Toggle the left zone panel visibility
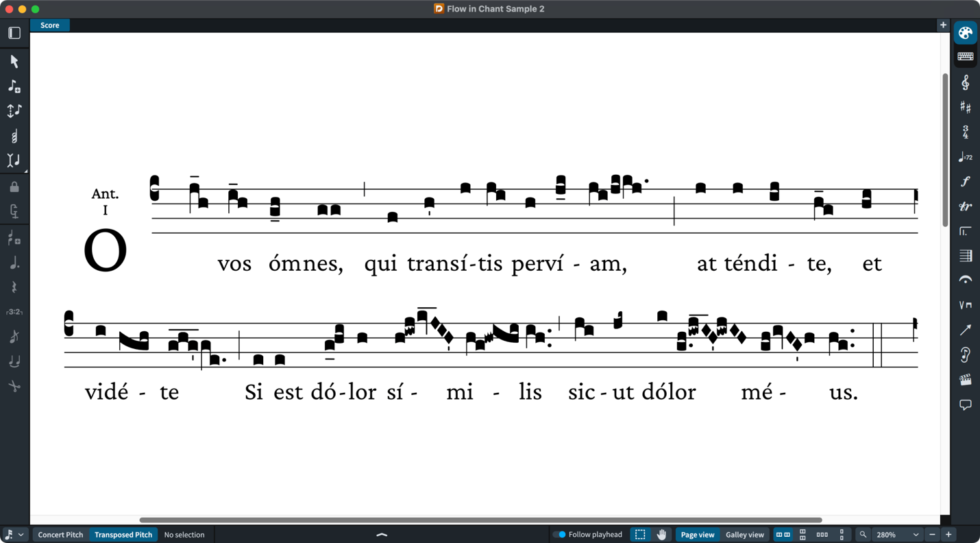The width and height of the screenshot is (980, 543). [x=14, y=33]
